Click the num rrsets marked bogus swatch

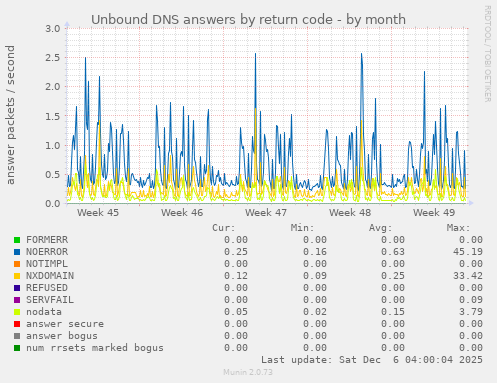pyautogui.click(x=17, y=348)
